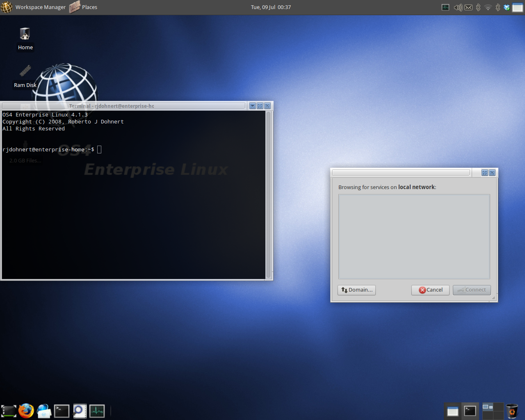Open the trash can in the corner
This screenshot has height=420, width=525.
tap(511, 411)
